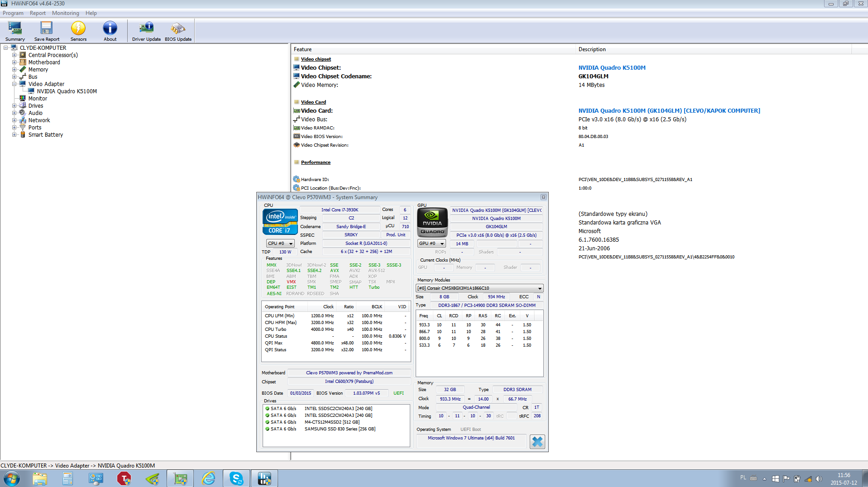Select the Monitor tree item
Image resolution: width=868 pixels, height=487 pixels.
(x=38, y=98)
